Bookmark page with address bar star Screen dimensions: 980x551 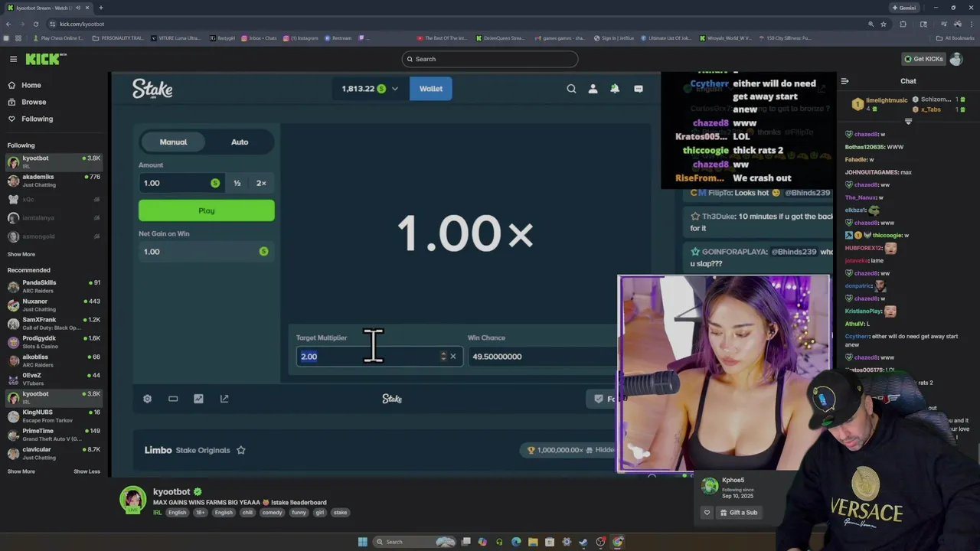(x=884, y=24)
